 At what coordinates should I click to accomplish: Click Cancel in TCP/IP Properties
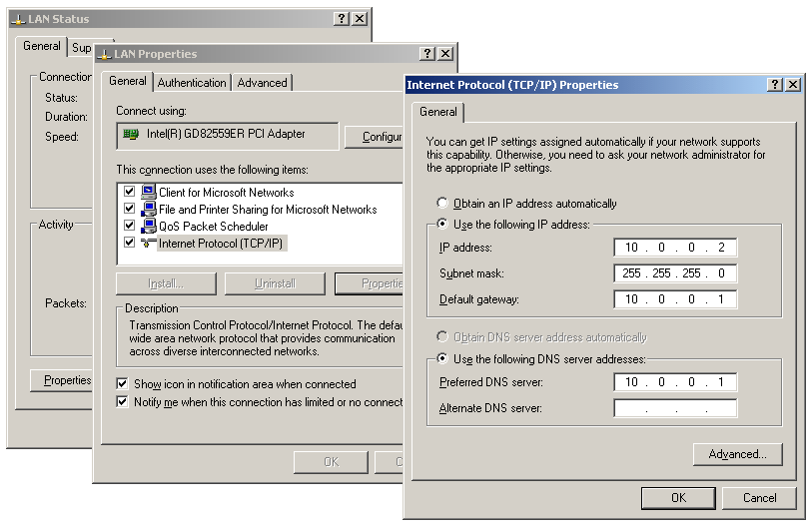[759, 498]
